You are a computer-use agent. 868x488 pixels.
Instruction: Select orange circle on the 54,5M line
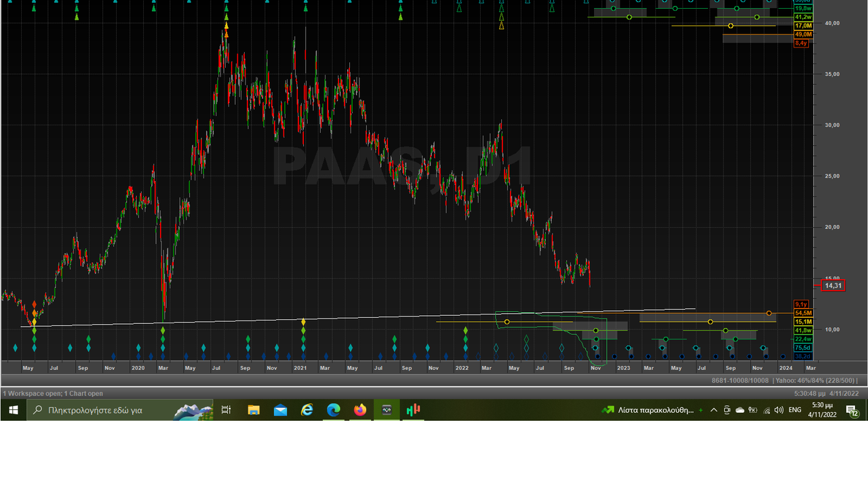(x=769, y=313)
